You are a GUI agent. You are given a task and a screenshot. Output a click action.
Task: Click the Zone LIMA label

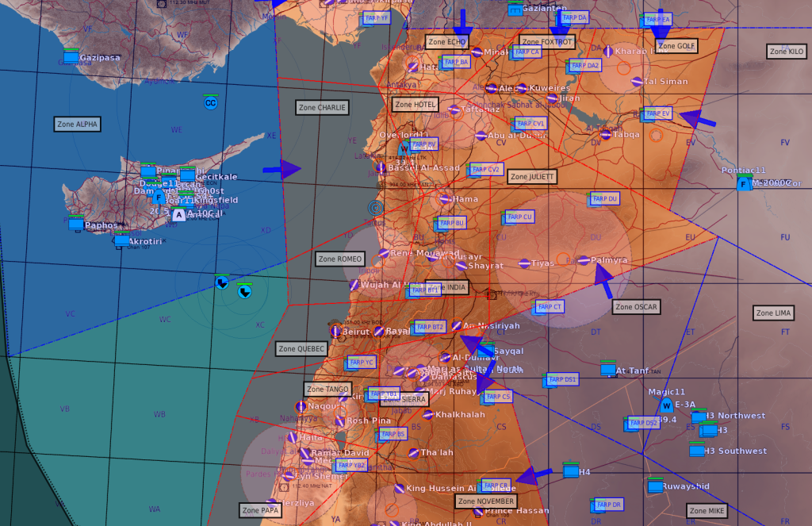tap(773, 313)
